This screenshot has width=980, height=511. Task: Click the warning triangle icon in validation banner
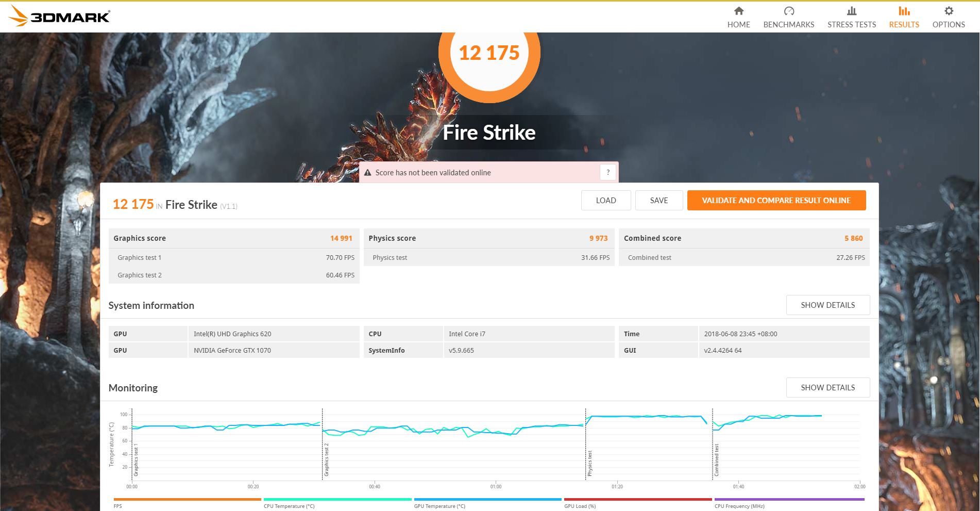(367, 173)
